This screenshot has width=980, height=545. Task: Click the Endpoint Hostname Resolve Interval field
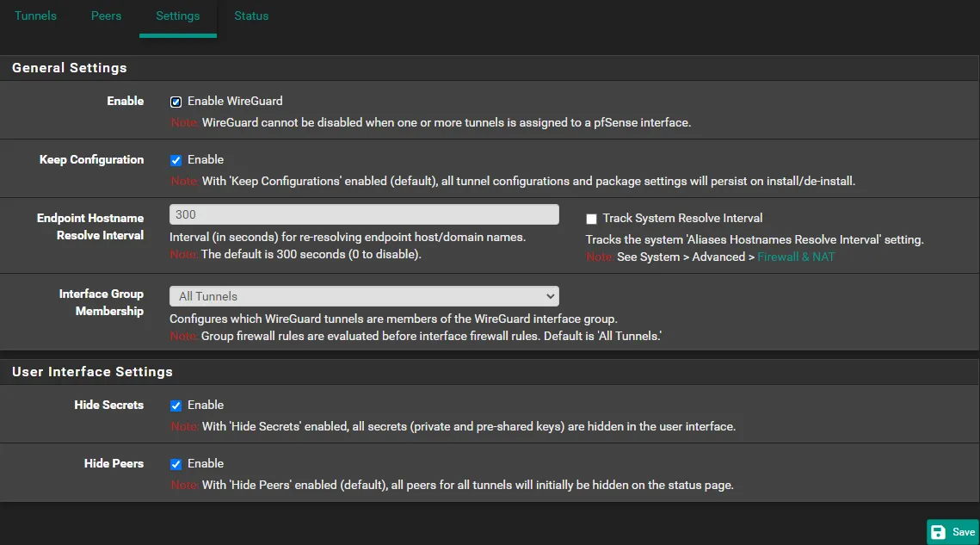[364, 214]
